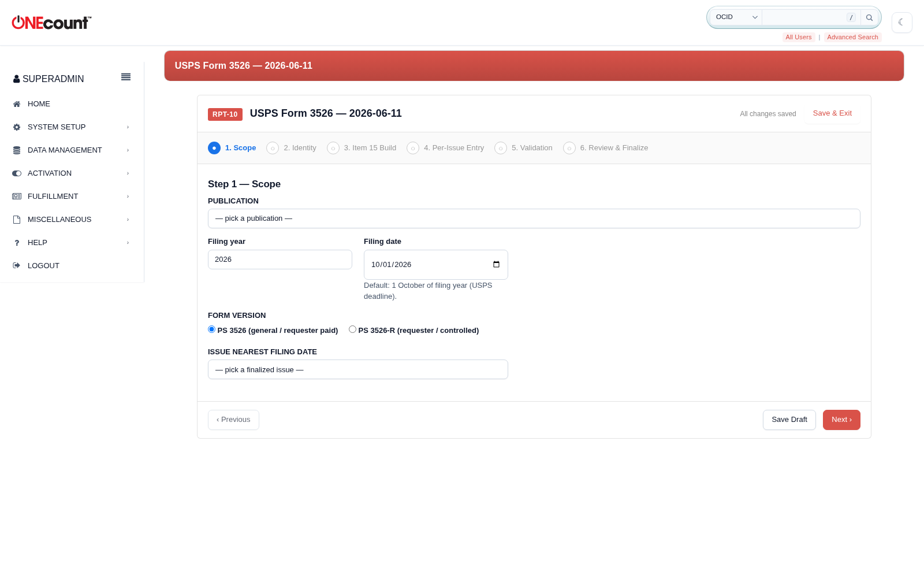
Task: Expand Miscellaneous submenu chevron
Action: pyautogui.click(x=128, y=220)
